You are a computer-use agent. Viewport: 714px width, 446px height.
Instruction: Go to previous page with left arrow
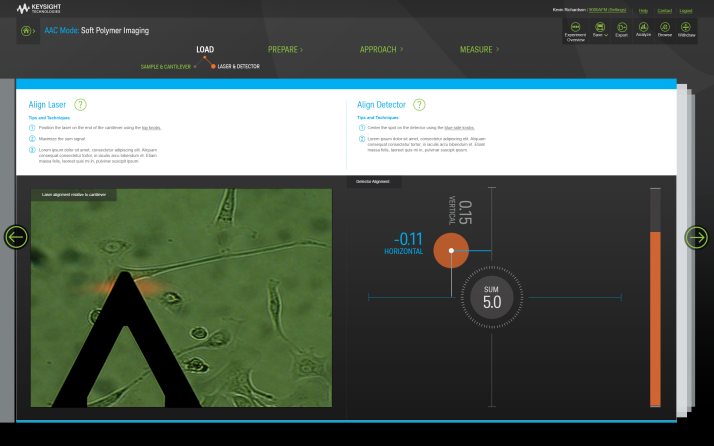16,237
